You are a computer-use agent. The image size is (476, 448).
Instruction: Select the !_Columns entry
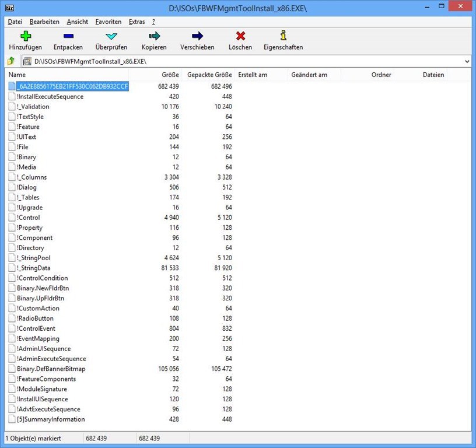point(32,177)
